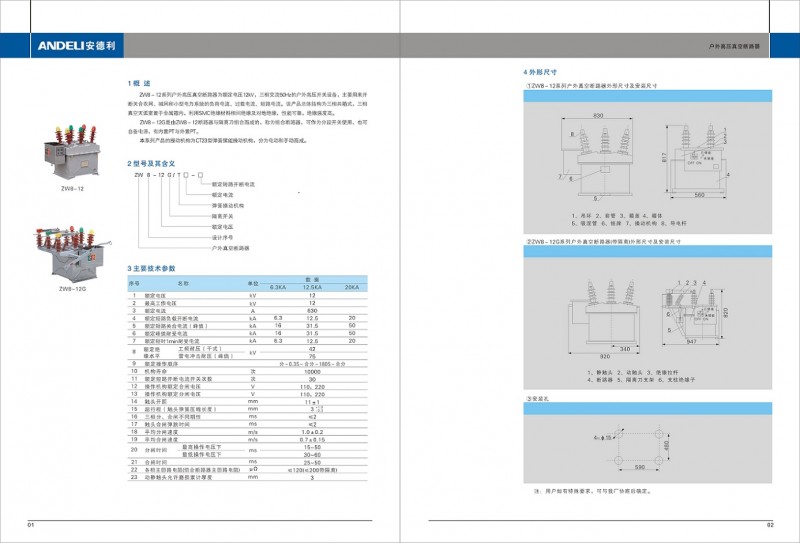The width and height of the screenshot is (800, 543).
Task: Click the blue header bar behind the logo
Action: click(250, 46)
